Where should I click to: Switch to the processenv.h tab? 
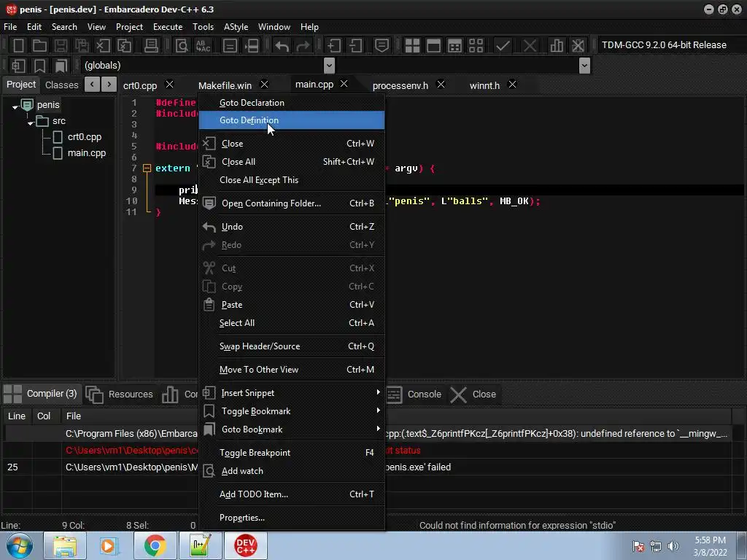click(x=400, y=86)
